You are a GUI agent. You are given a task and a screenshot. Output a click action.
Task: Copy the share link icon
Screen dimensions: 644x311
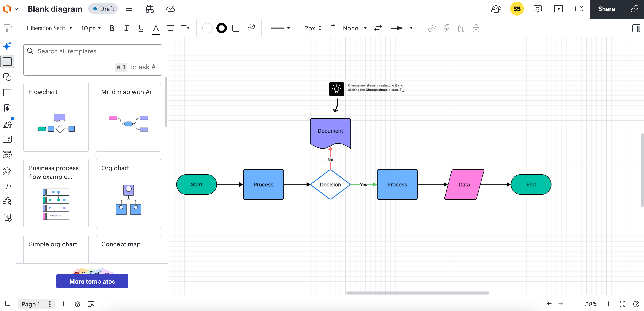tap(634, 9)
